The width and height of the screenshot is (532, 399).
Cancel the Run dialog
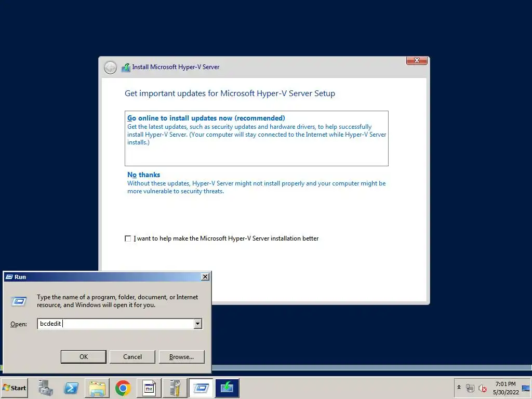pos(132,356)
